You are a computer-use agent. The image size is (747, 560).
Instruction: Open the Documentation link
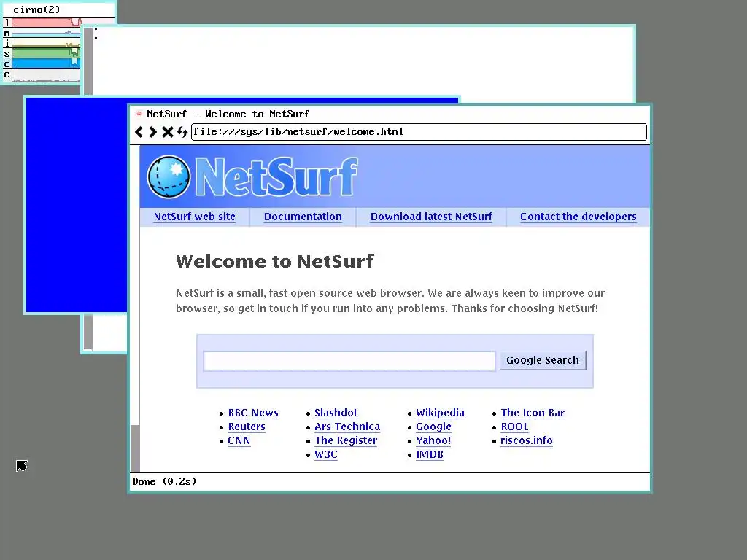(303, 217)
